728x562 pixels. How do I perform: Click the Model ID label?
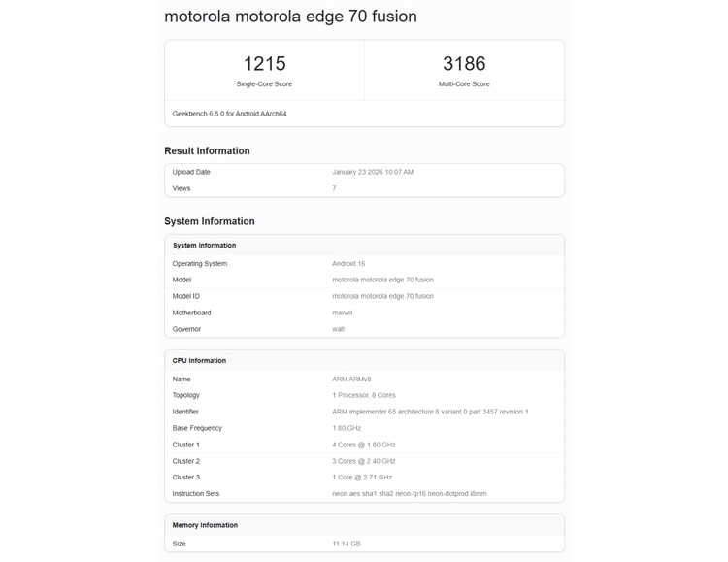[186, 296]
